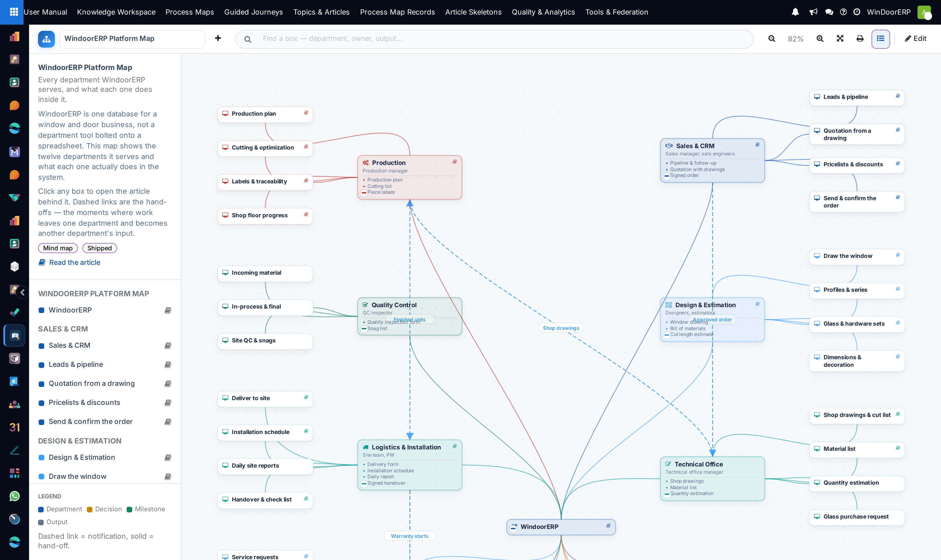Open the Shop floor progress box

(x=265, y=216)
